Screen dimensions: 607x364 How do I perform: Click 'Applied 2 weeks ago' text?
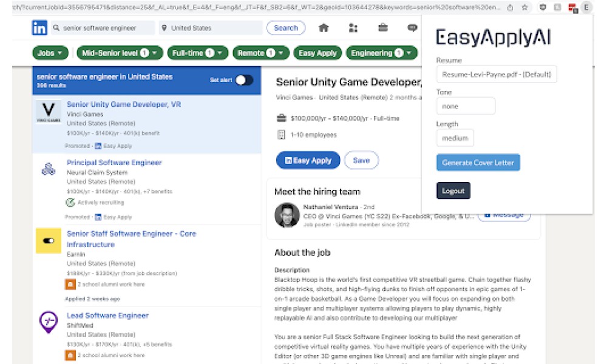pyautogui.click(x=92, y=298)
